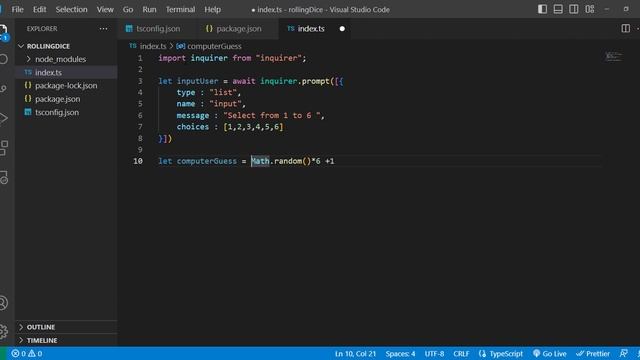Open Explorer Views and More Actions menu
Image resolution: width=640 pixels, height=360 pixels.
[x=103, y=29]
